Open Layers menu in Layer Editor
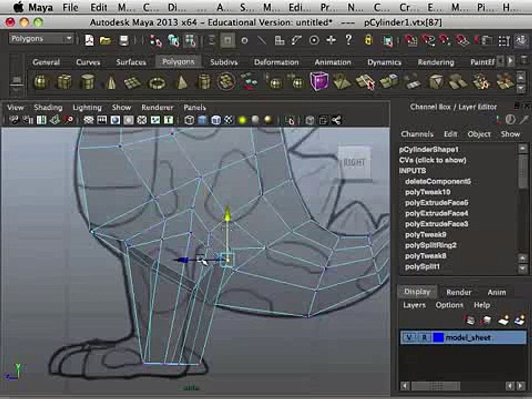Image resolution: width=532 pixels, height=399 pixels. (x=415, y=305)
